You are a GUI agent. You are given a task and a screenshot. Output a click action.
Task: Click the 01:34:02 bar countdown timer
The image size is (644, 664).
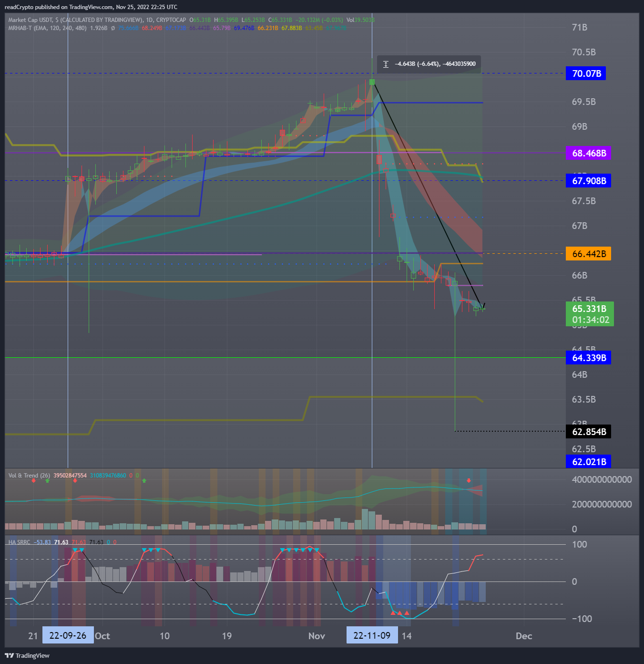pyautogui.click(x=591, y=320)
